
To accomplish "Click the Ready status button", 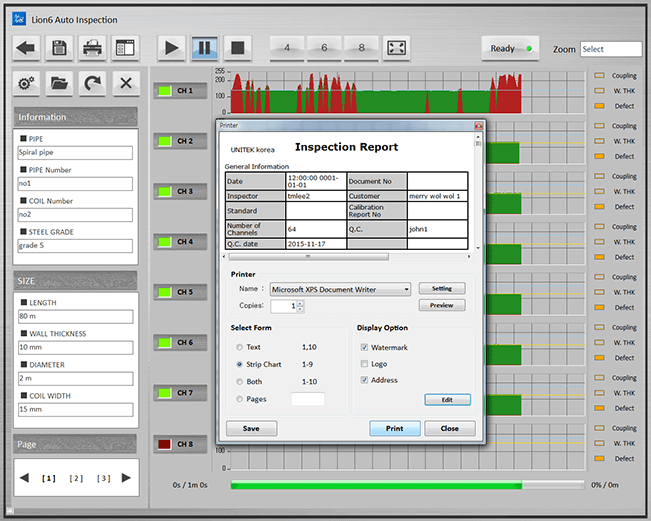I will click(x=510, y=49).
